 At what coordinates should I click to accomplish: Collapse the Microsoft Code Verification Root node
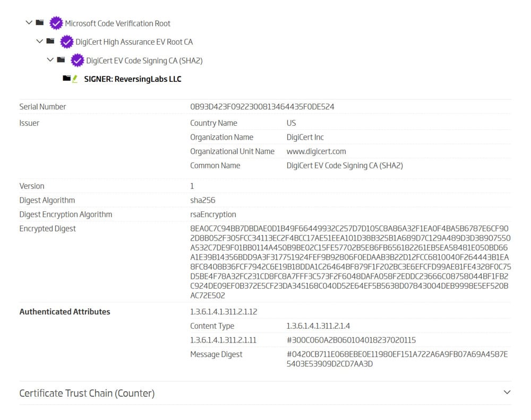pos(29,22)
